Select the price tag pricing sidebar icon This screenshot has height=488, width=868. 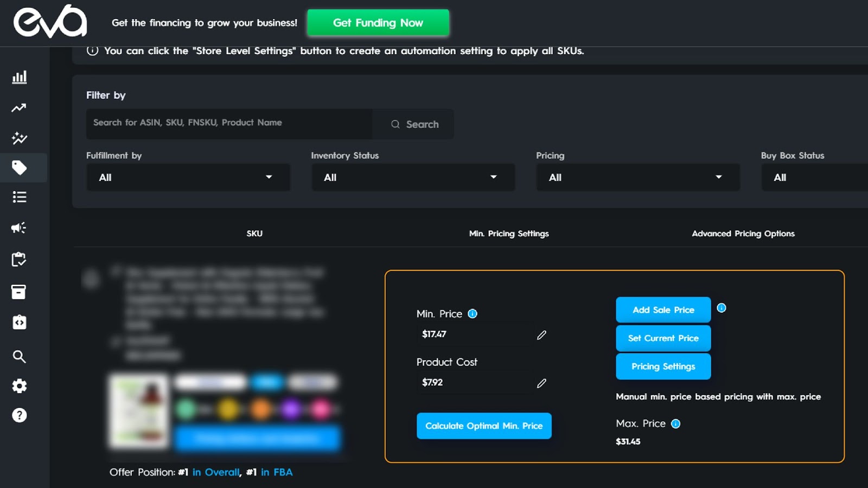(19, 168)
